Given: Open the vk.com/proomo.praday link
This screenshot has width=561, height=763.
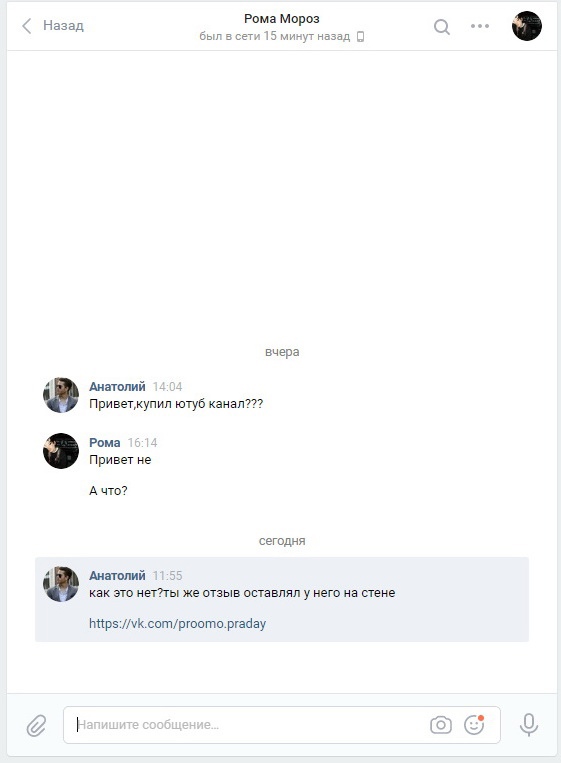Looking at the screenshot, I should (x=178, y=623).
